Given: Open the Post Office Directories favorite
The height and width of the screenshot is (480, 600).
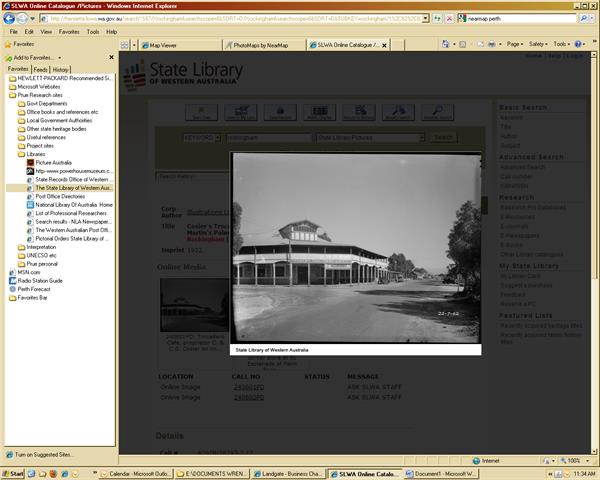Looking at the screenshot, I should [x=56, y=196].
